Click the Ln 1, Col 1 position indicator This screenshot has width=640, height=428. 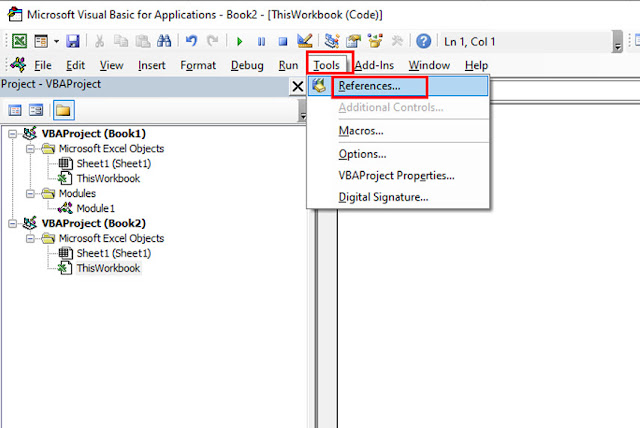pyautogui.click(x=469, y=42)
